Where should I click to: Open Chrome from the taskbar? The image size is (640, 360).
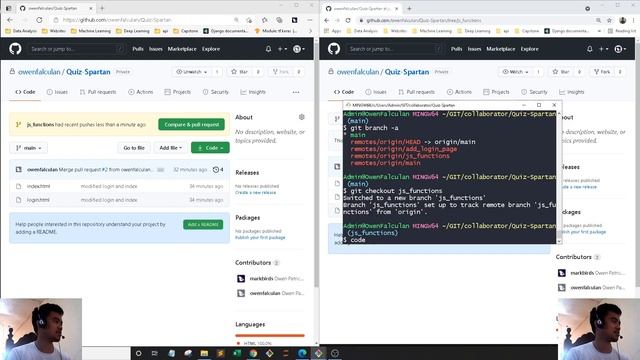coord(253,353)
